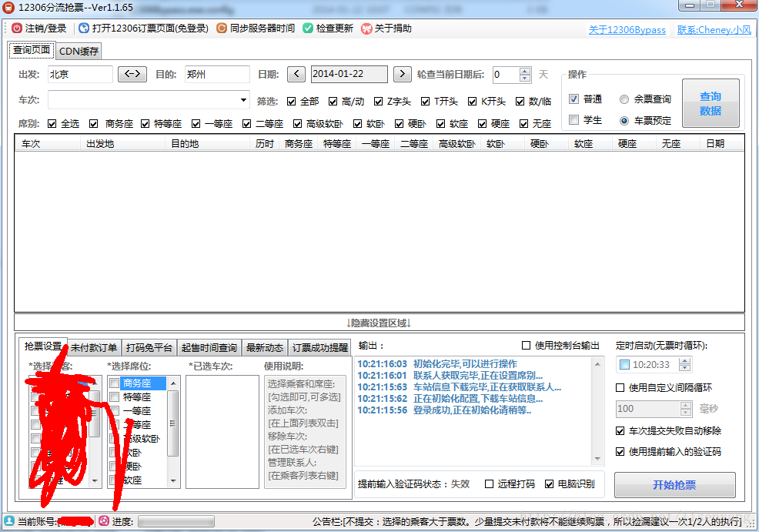Click down arrow of 输出 log scrollbar
Image resolution: width=759 pixels, height=532 pixels.
[x=597, y=458]
